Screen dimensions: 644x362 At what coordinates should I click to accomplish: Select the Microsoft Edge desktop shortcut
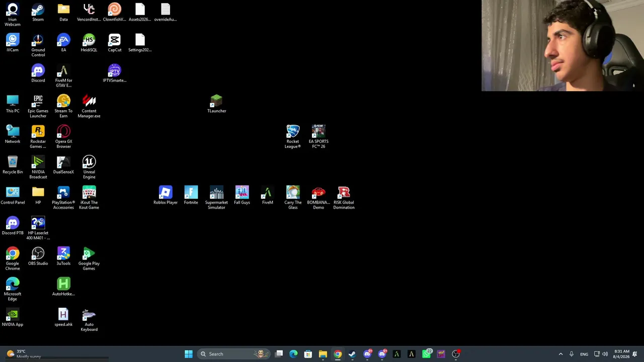(x=13, y=290)
